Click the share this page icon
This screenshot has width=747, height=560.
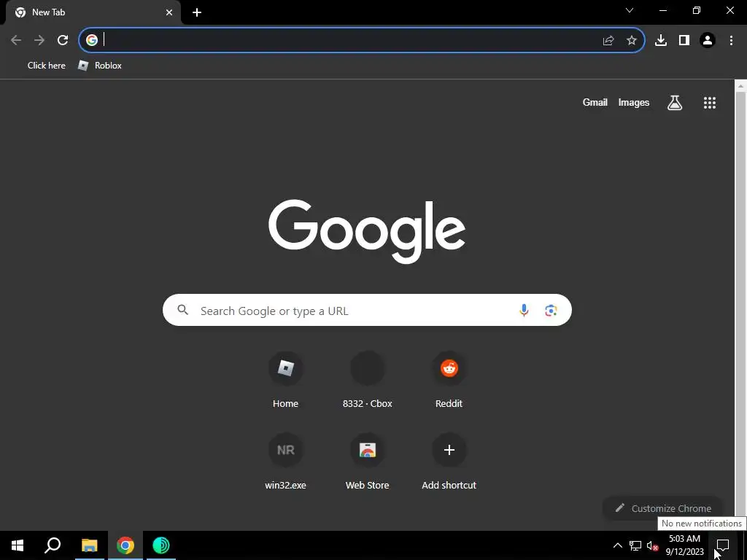tap(608, 41)
